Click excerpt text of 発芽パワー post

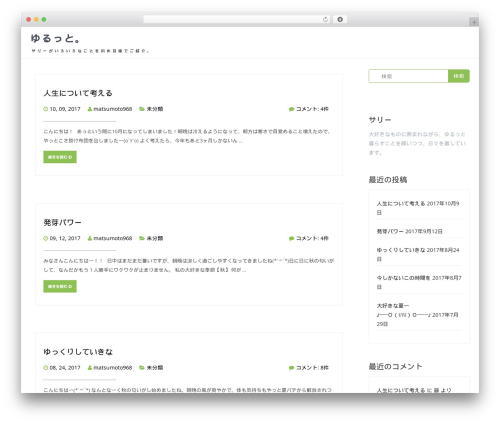pos(189,265)
